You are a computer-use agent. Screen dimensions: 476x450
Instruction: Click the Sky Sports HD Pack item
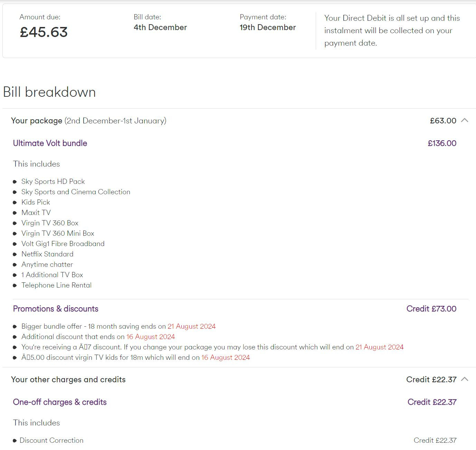[x=53, y=181]
